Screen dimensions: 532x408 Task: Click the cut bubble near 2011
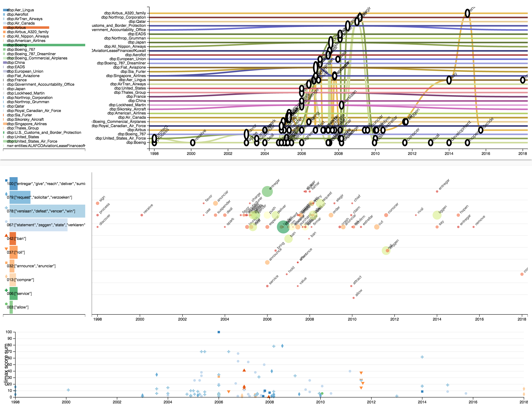pos(377,227)
